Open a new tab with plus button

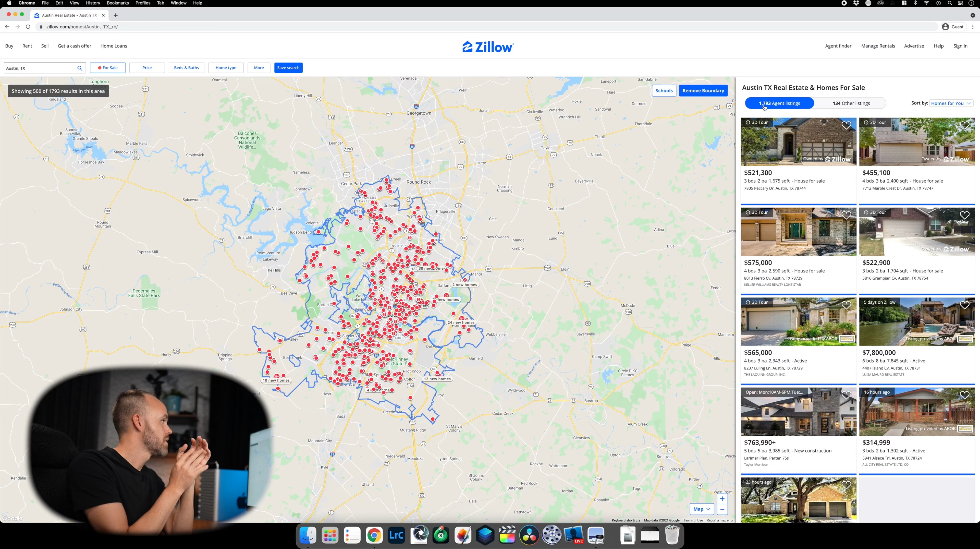(x=116, y=15)
